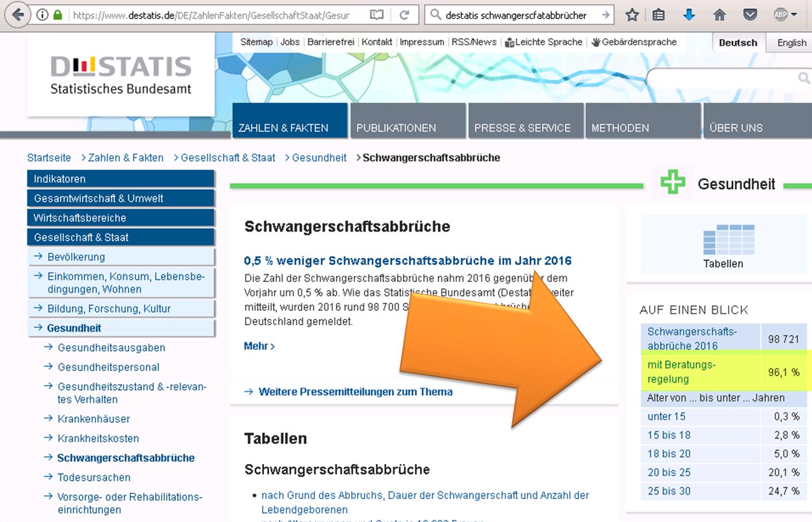Open Vorsorge- oder Rehabilitationseinrichtungen sidebar item

[130, 504]
